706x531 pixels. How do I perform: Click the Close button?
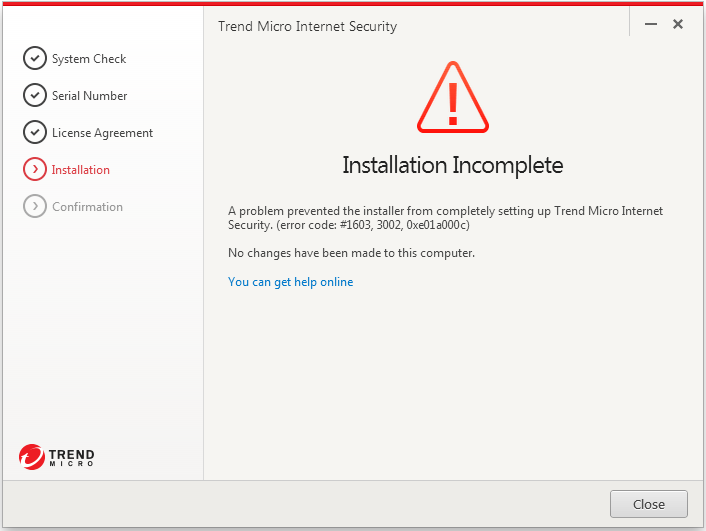[649, 504]
